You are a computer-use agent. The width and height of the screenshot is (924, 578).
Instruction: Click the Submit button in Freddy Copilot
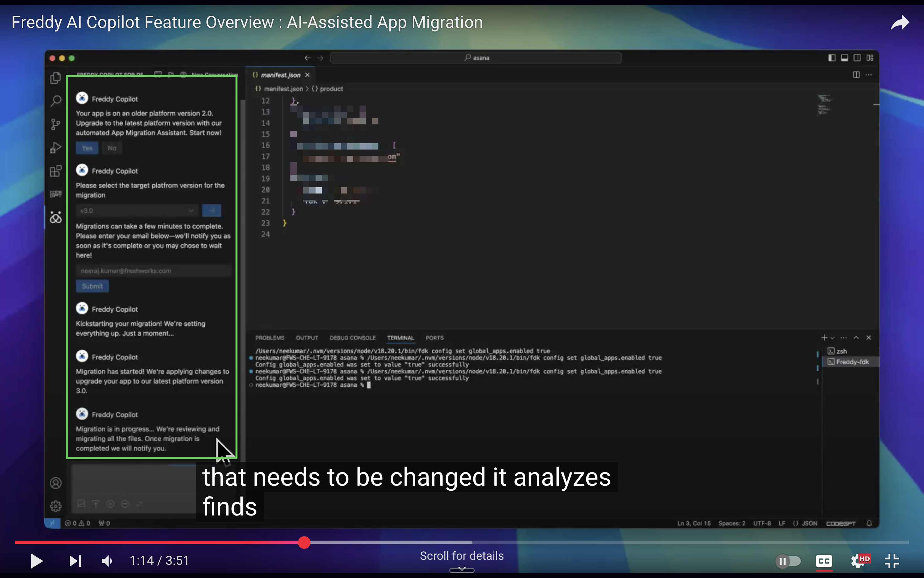(x=92, y=286)
